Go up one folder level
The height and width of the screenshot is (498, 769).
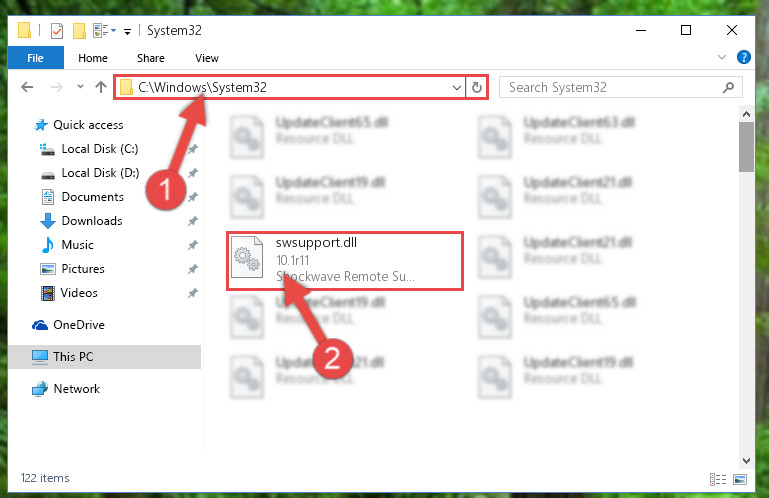101,87
